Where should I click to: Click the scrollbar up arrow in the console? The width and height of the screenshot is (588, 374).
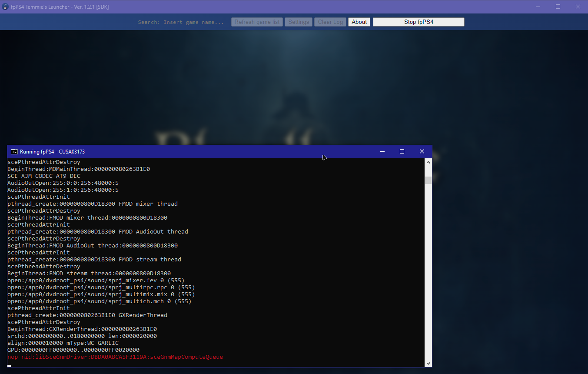click(428, 162)
